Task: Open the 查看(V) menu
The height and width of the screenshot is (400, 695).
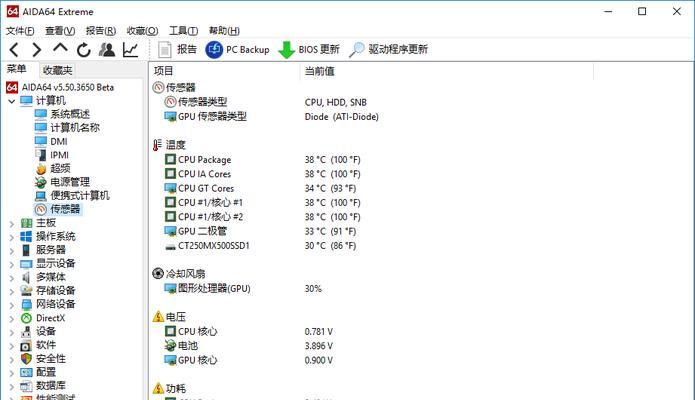Action: click(x=60, y=31)
